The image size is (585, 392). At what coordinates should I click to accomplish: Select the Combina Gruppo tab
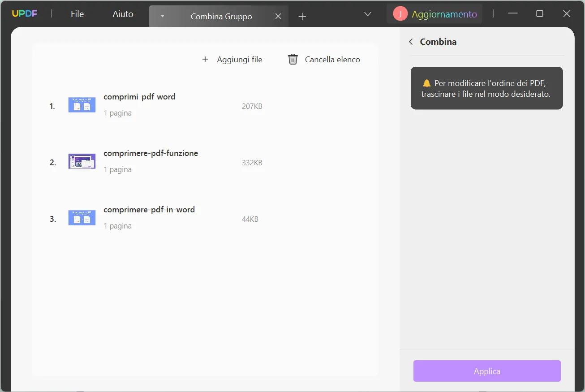[221, 16]
